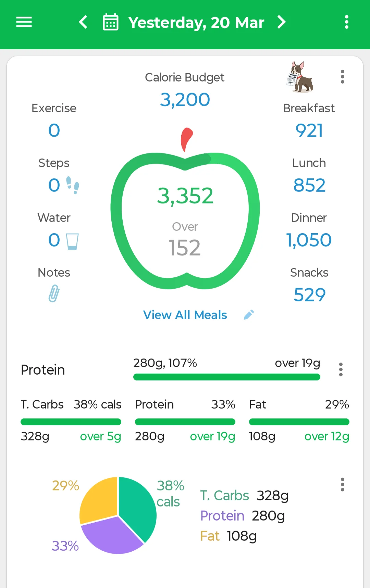The image size is (370, 588).
Task: Go to the next day arrow
Action: pos(282,22)
